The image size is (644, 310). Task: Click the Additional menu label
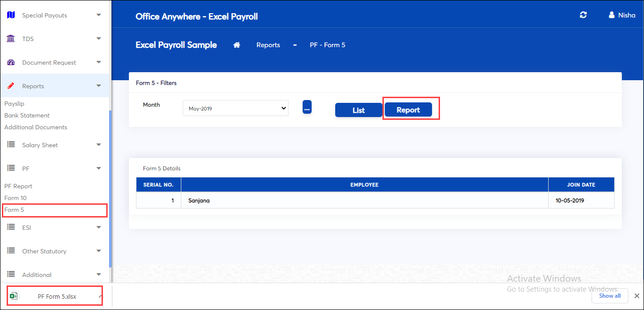point(37,275)
